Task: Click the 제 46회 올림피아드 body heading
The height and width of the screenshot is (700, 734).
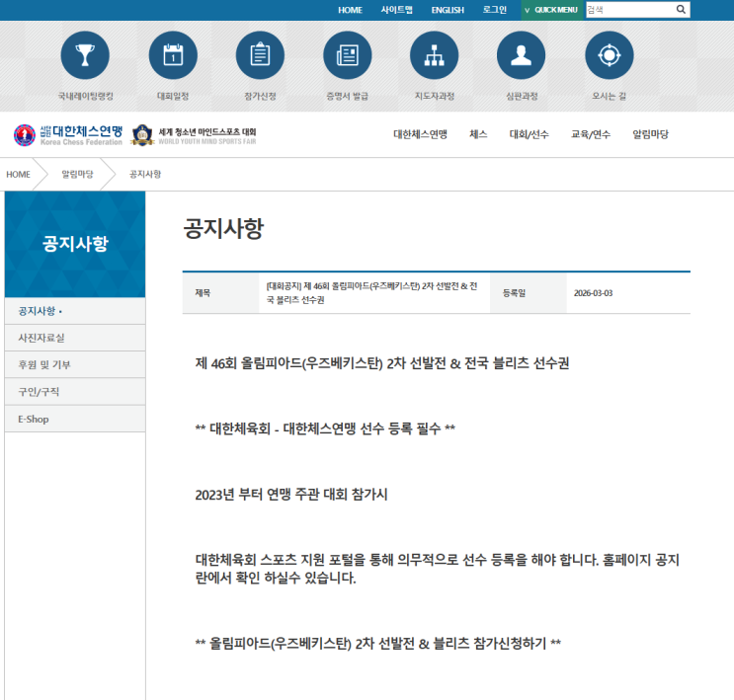Action: tap(382, 363)
